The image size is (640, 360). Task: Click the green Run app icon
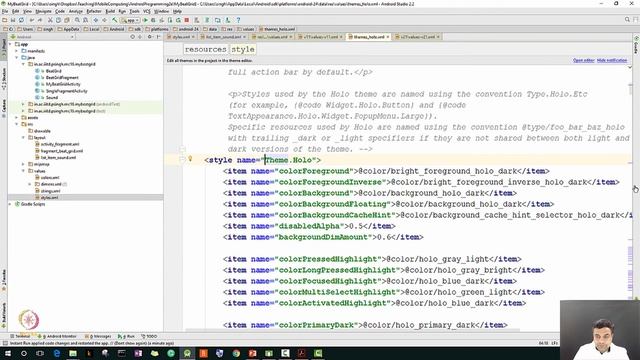point(145,20)
